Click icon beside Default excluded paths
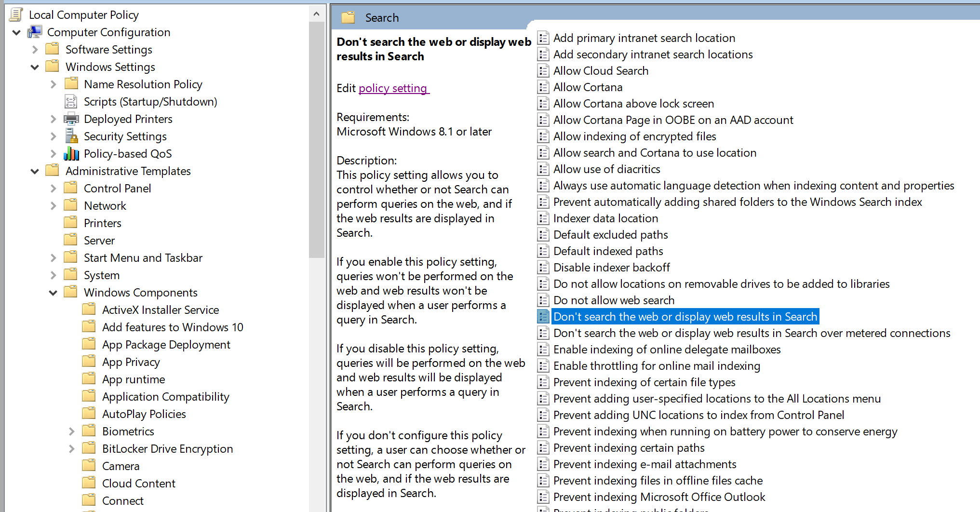 click(543, 235)
